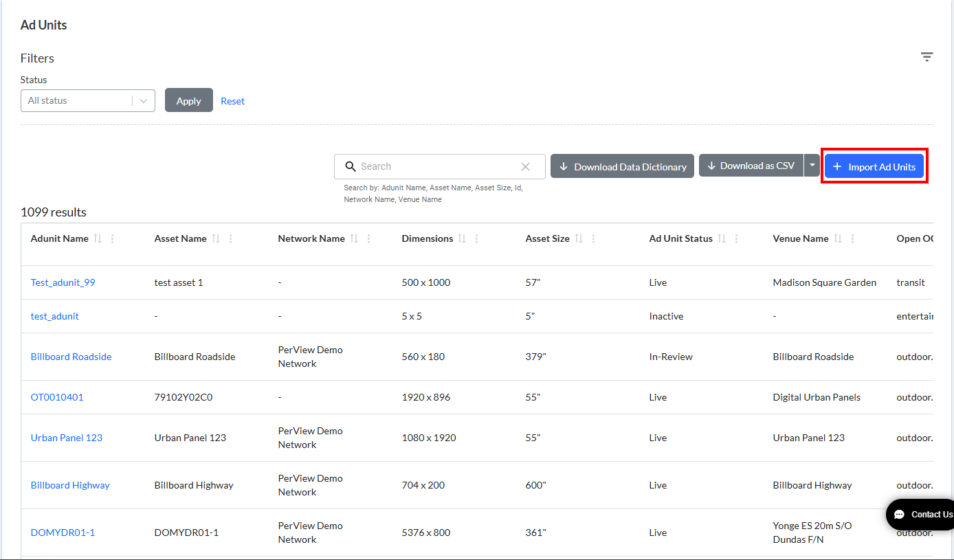
Task: Open the Test_adunit_99 ad unit link
Action: [63, 282]
